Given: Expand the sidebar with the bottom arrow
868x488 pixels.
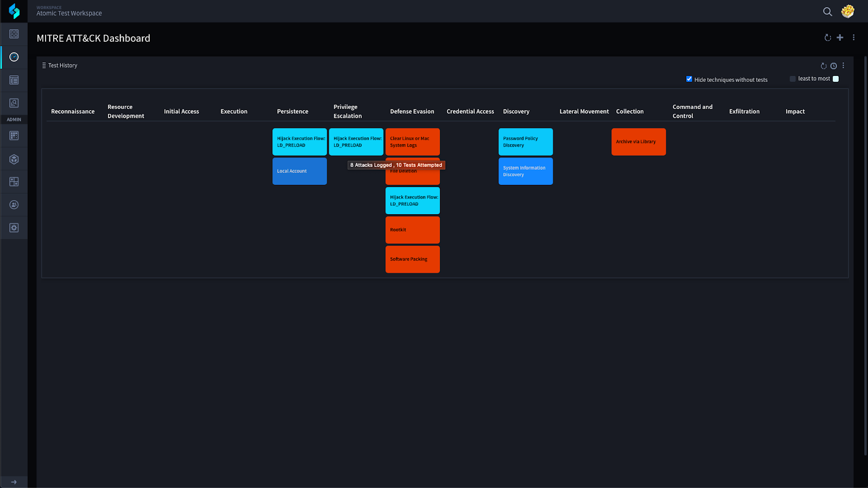Looking at the screenshot, I should 14,482.
